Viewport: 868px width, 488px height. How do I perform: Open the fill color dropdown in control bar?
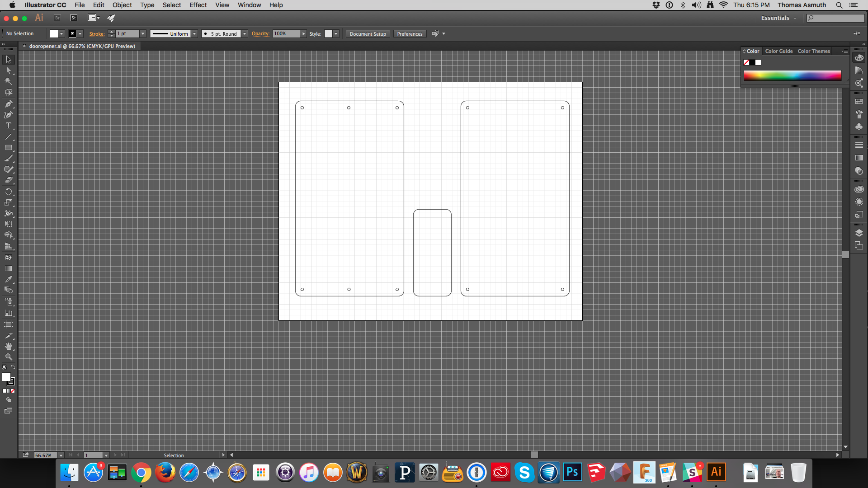coord(61,34)
